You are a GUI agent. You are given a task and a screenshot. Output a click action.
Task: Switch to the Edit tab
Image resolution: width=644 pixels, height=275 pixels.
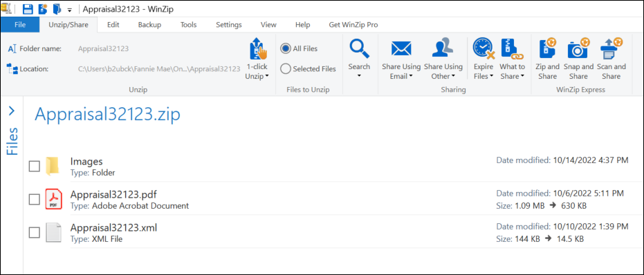113,25
